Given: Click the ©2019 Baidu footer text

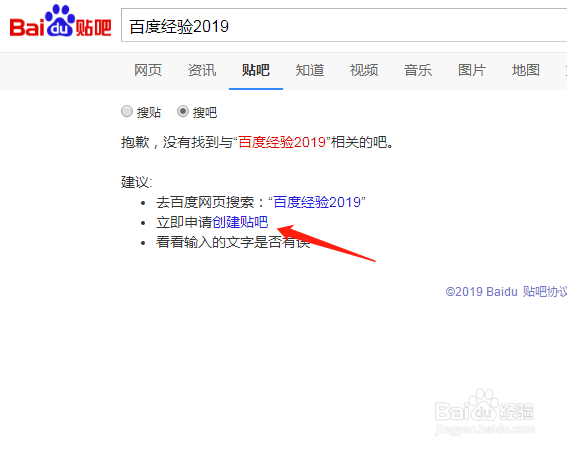Looking at the screenshot, I should [482, 291].
